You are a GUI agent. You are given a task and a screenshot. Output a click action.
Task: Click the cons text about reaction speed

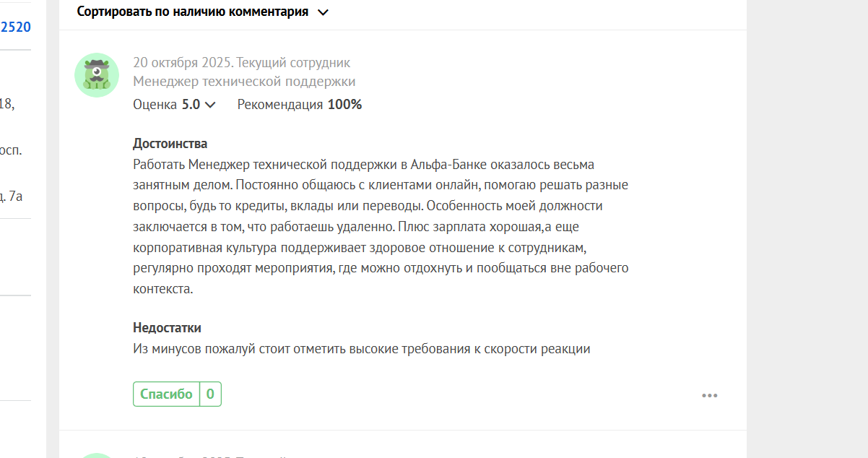pyautogui.click(x=362, y=349)
